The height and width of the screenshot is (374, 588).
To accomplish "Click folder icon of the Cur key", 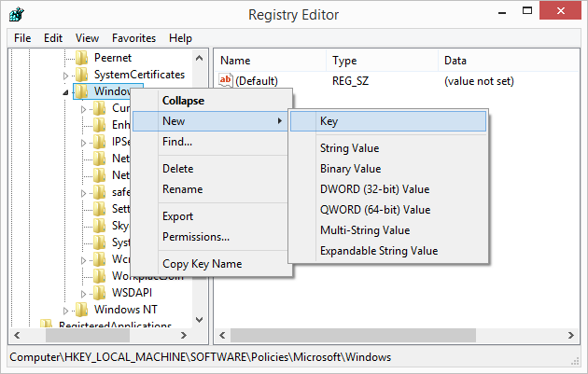I will coord(99,108).
